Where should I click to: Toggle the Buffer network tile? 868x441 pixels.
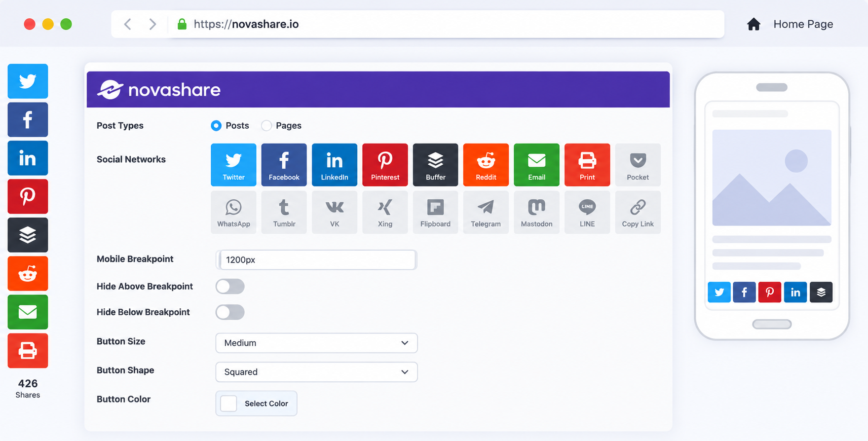tap(435, 165)
